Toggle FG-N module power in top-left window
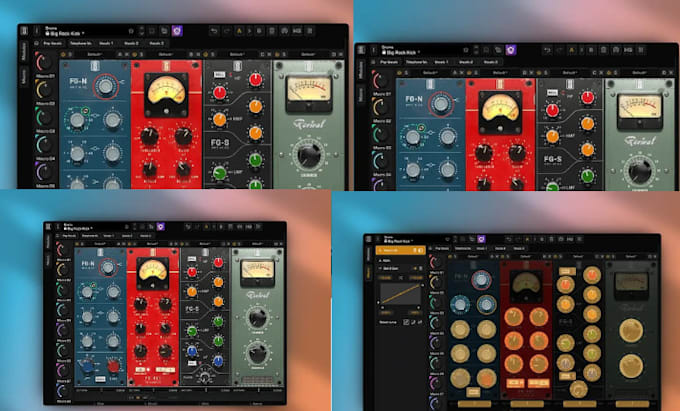Screen dimensions: 680x411 point(63,54)
